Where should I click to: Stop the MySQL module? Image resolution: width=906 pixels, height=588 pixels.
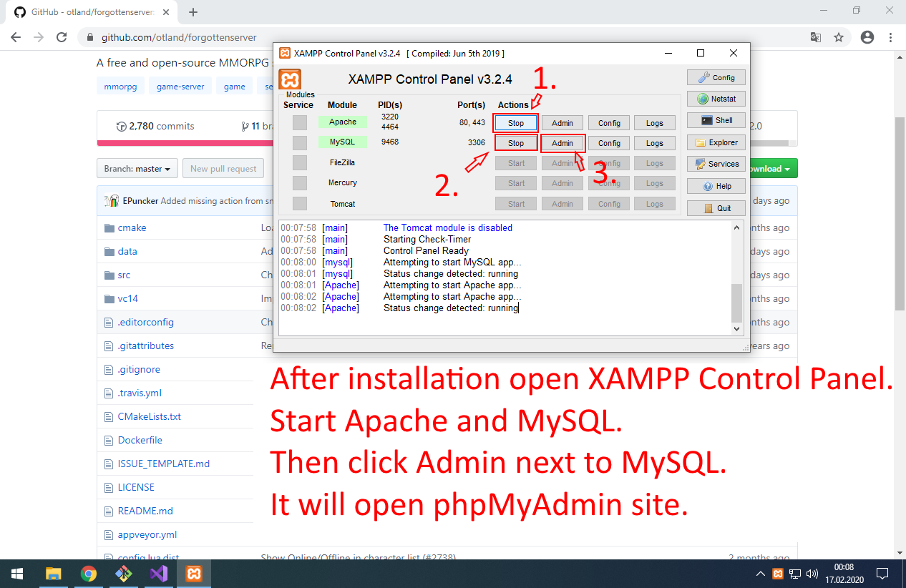pyautogui.click(x=516, y=143)
